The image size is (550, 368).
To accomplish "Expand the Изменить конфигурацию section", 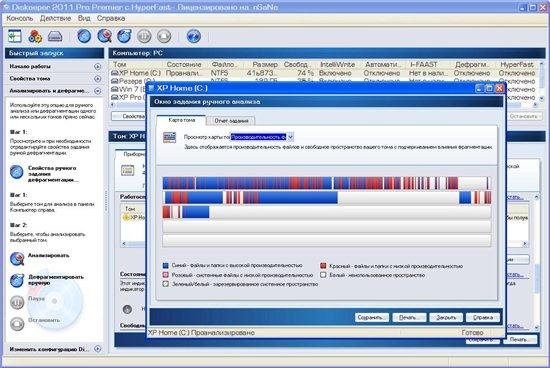I will (x=98, y=349).
